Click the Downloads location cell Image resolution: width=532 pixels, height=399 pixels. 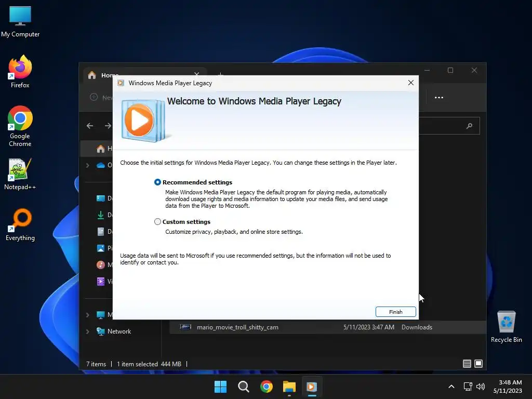(x=417, y=327)
